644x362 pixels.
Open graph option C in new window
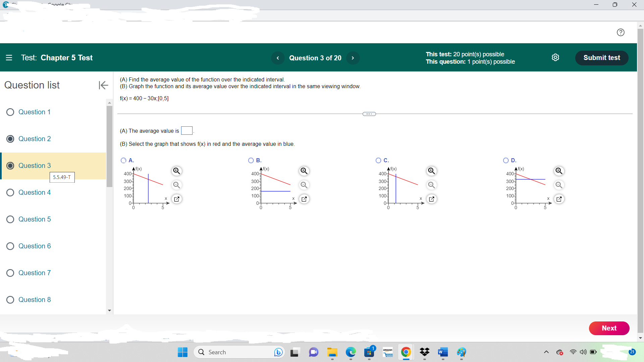432,199
